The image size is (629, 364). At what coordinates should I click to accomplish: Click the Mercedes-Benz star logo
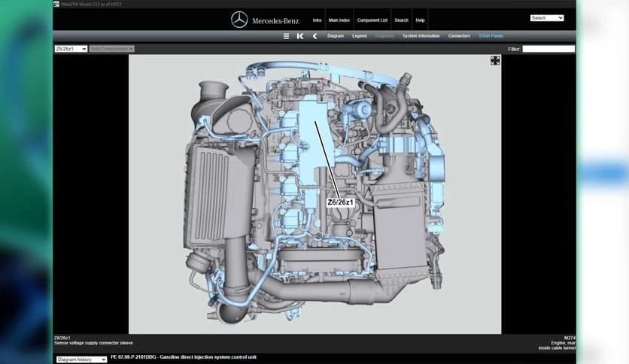(239, 20)
